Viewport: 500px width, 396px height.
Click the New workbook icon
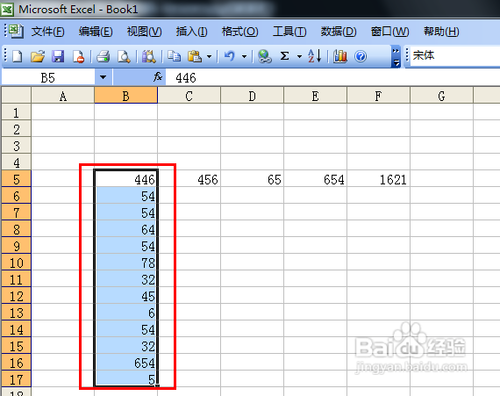tap(17, 56)
